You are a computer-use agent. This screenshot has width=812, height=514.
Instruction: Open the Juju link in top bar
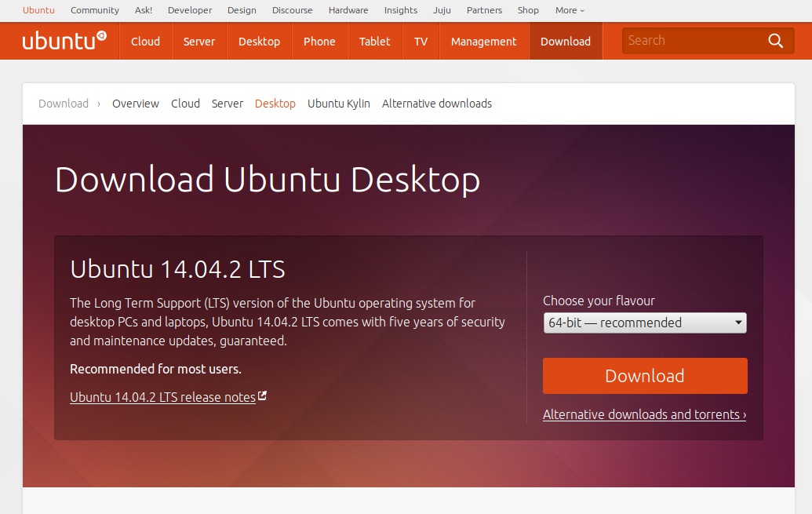coord(442,10)
